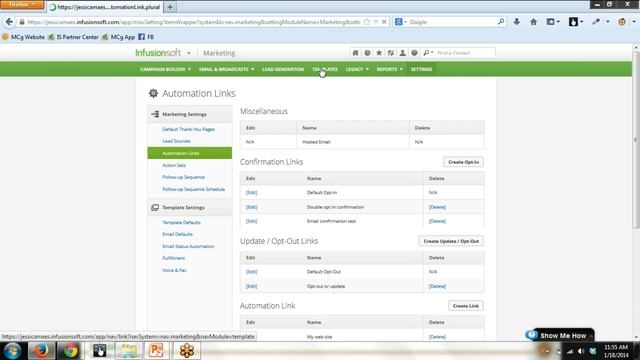Image resolution: width=640 pixels, height=360 pixels.
Task: Select Automation Links in the sidebar
Action: tap(190, 153)
